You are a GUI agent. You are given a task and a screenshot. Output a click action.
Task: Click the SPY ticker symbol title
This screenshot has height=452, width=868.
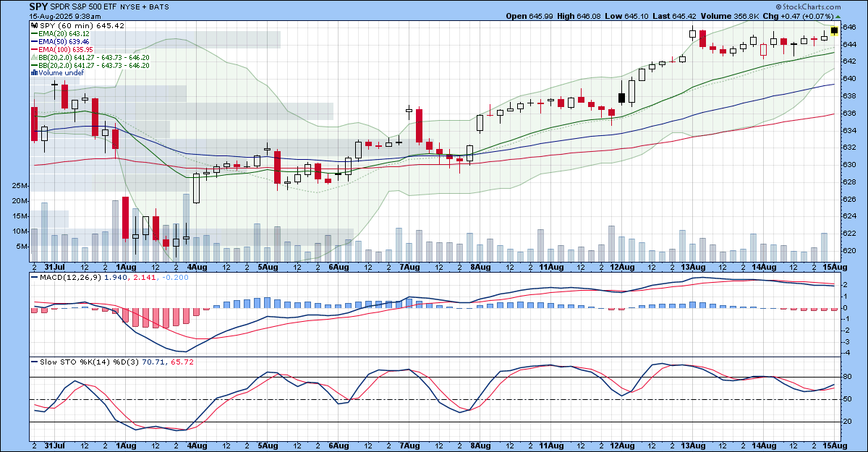(x=39, y=6)
